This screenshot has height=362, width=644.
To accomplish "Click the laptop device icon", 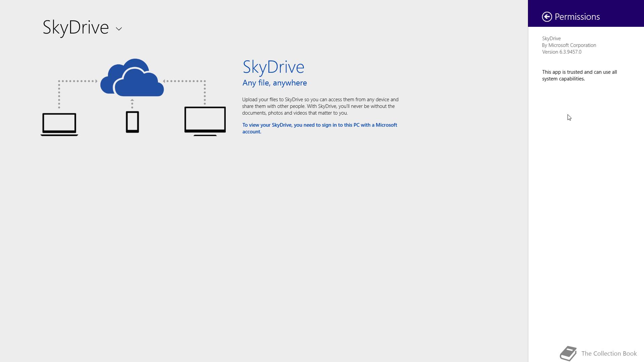I will [x=59, y=124].
